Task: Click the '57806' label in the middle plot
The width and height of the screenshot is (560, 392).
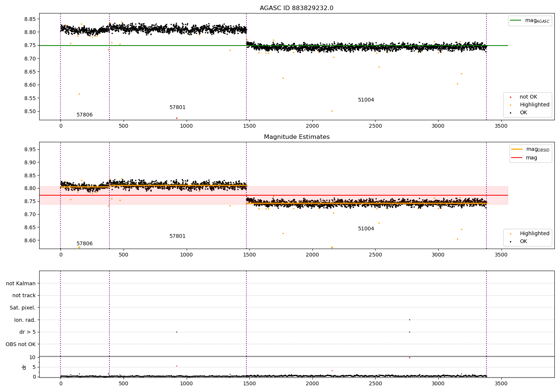Action: 84,244
